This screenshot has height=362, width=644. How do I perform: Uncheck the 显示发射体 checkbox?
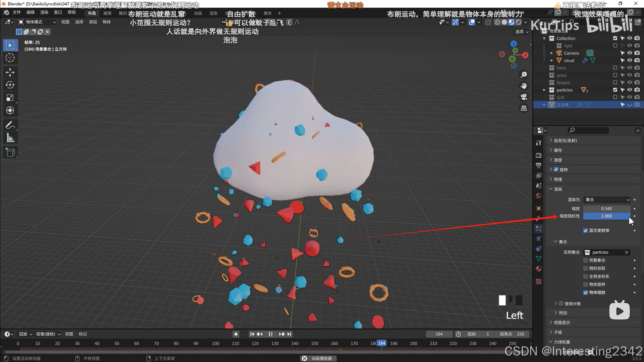coord(585,231)
